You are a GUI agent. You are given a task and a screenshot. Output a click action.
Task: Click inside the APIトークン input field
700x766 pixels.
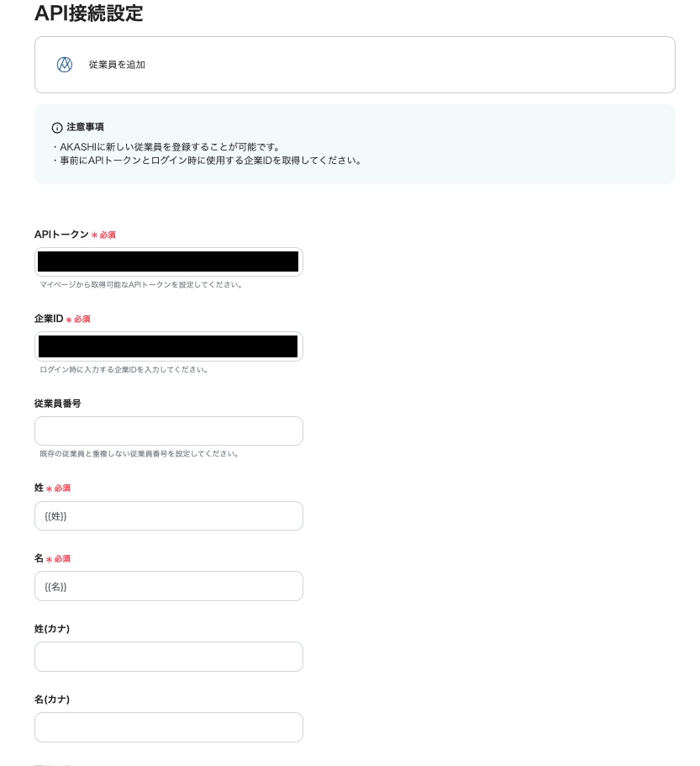click(x=168, y=261)
